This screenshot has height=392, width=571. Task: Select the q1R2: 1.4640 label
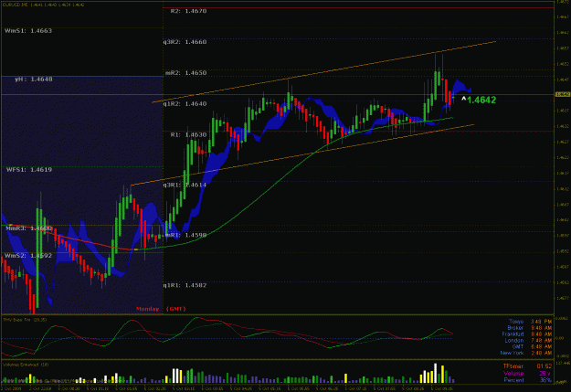click(185, 104)
